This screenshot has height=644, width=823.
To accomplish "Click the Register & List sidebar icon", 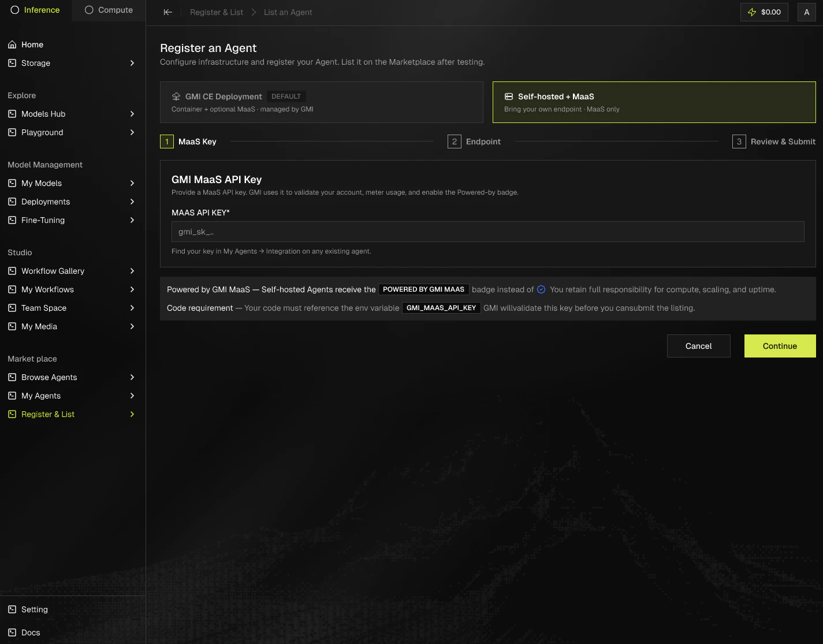I will click(12, 414).
